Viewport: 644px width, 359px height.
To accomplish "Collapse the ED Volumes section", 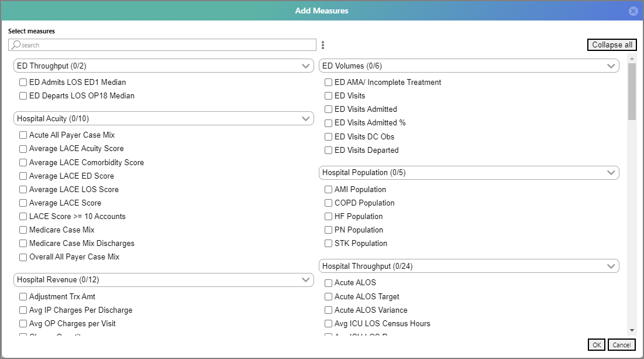I will [x=612, y=66].
